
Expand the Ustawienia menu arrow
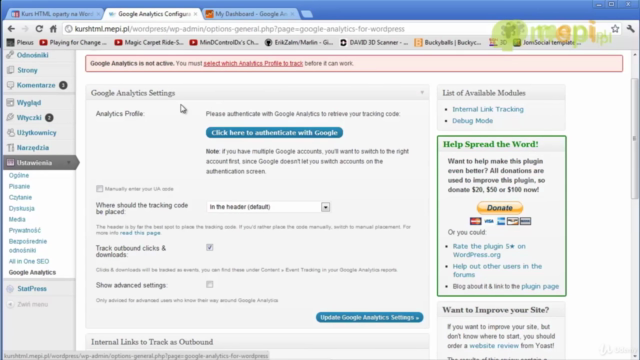pos(69,162)
